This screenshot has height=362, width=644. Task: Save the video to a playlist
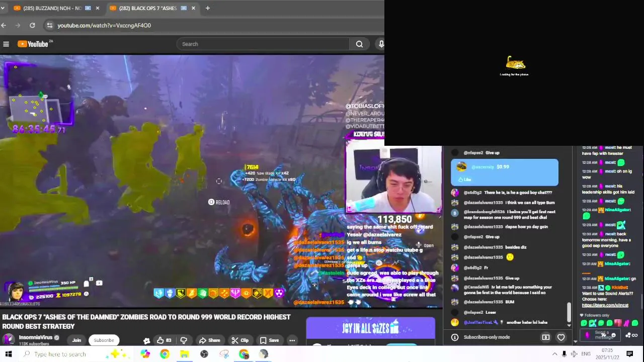click(269, 340)
